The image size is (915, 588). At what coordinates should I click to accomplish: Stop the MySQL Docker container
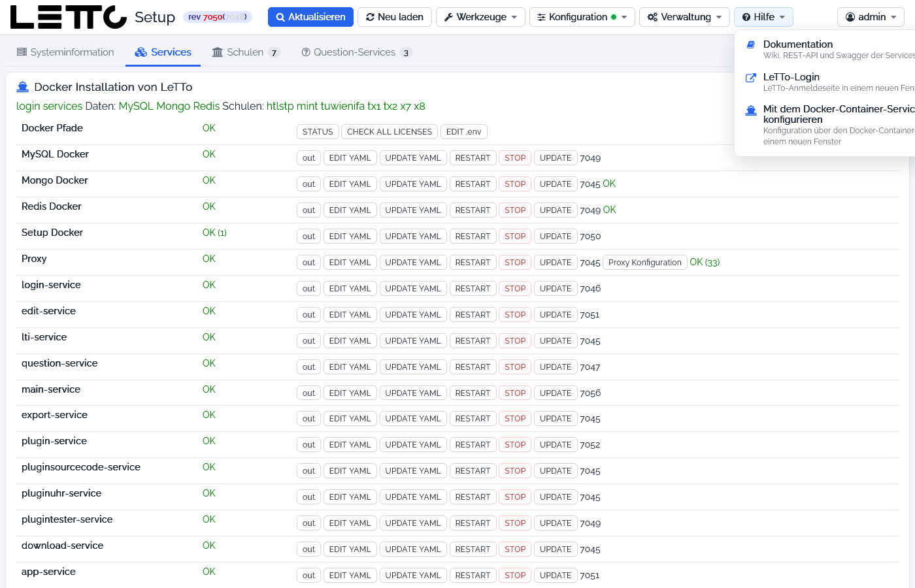click(x=515, y=158)
